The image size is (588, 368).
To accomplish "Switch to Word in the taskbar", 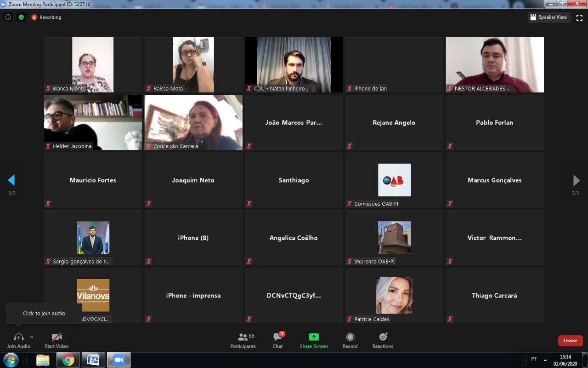I will point(93,360).
